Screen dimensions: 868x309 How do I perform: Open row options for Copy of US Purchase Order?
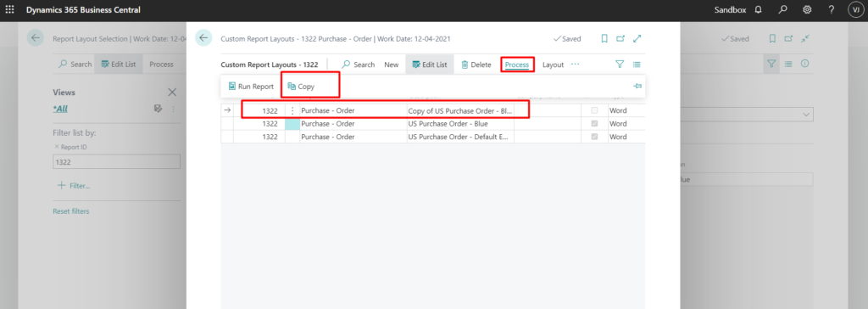point(292,110)
